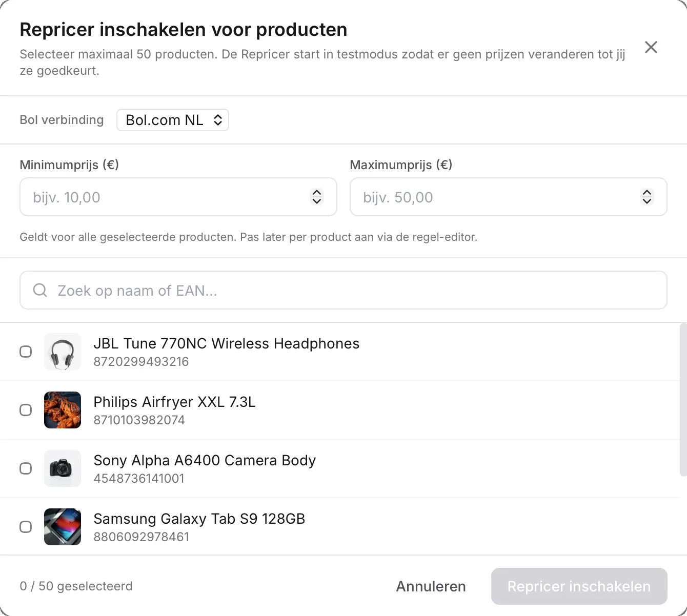Click EAN 8806092978461
The image size is (687, 616).
(x=142, y=537)
